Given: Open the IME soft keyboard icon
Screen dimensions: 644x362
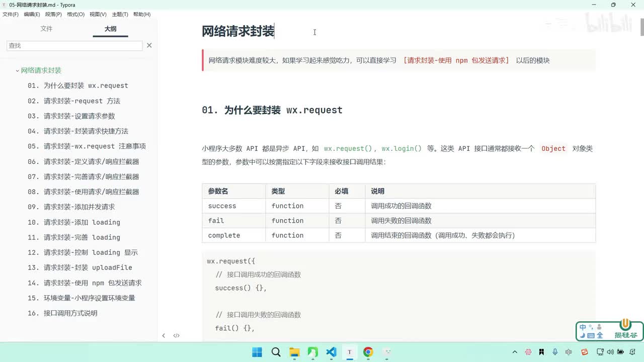Looking at the screenshot, I should 591,335.
